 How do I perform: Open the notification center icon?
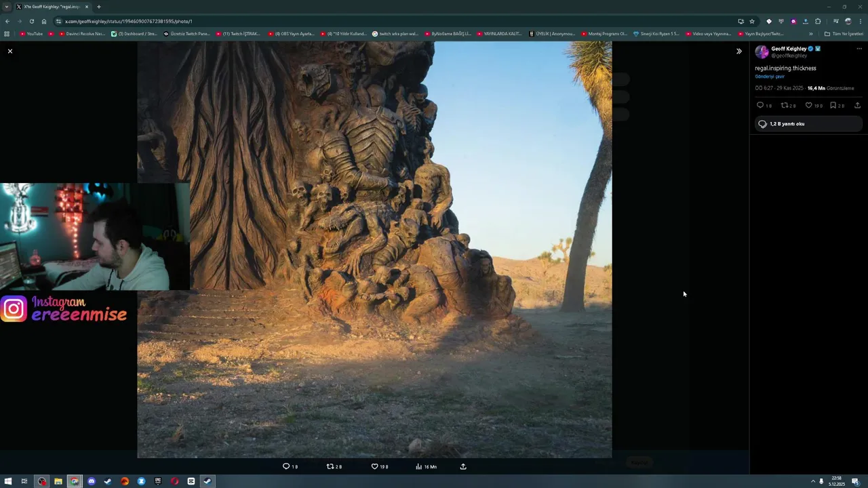pyautogui.click(x=856, y=481)
